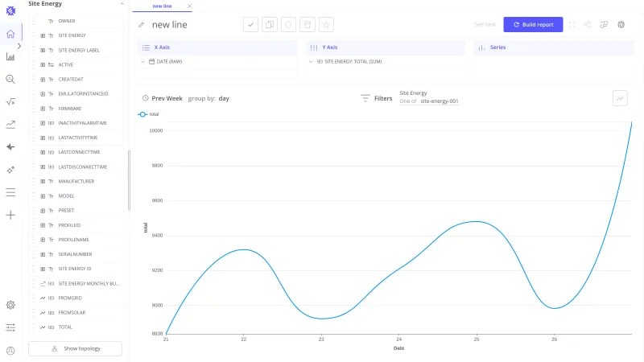The width and height of the screenshot is (644, 362).
Task: Click the circular reset toolbar button
Action: click(288, 25)
